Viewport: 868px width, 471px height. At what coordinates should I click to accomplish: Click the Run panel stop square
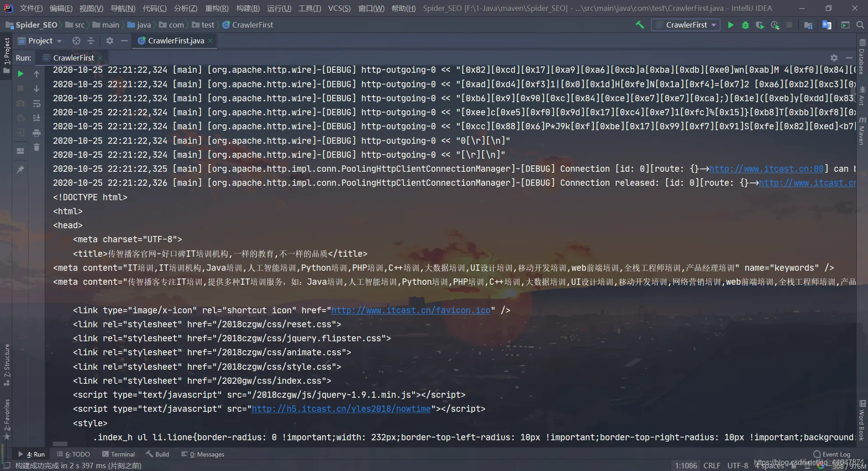[x=20, y=89]
